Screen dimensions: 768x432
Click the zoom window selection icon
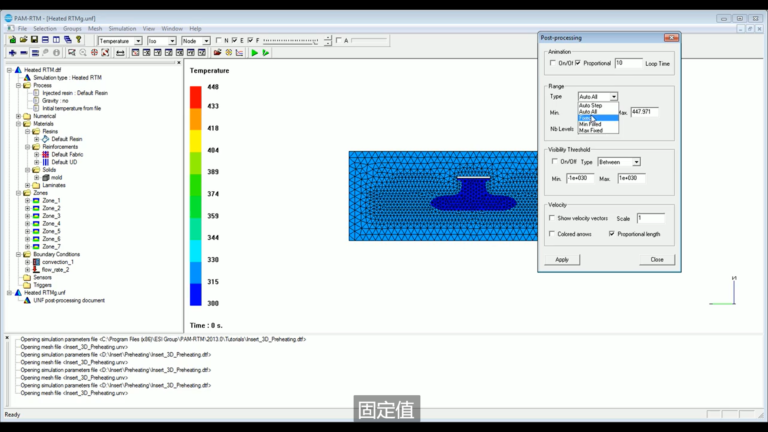72,52
